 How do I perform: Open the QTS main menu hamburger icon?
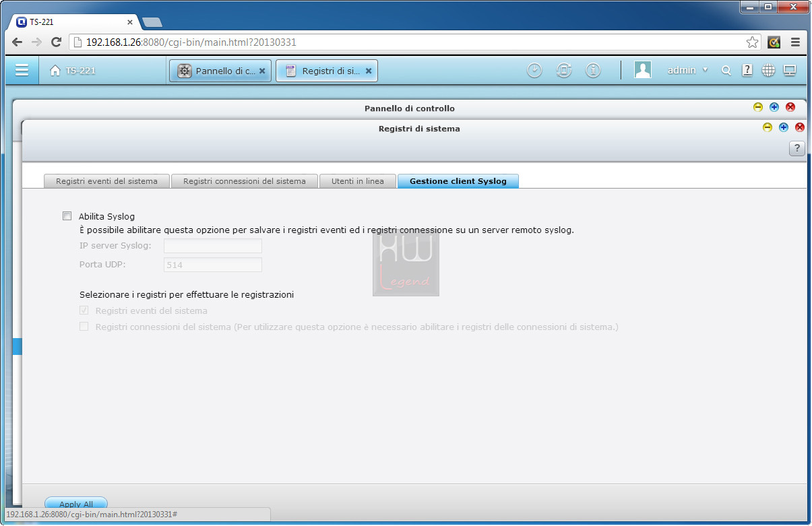22,70
